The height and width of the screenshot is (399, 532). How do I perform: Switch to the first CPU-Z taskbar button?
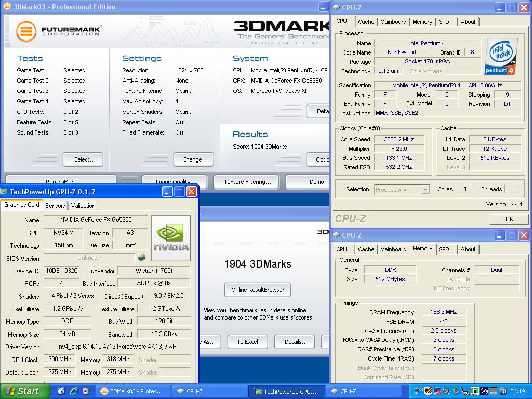pyautogui.click(x=209, y=391)
